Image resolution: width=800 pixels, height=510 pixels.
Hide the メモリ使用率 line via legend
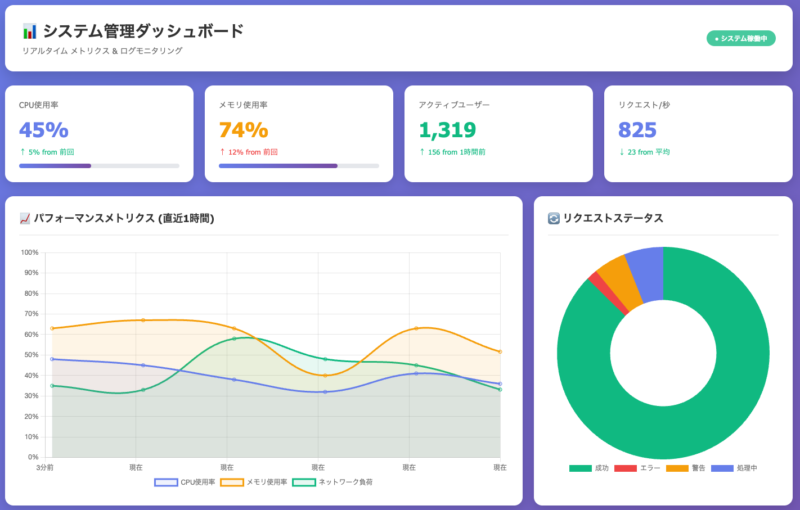click(253, 482)
